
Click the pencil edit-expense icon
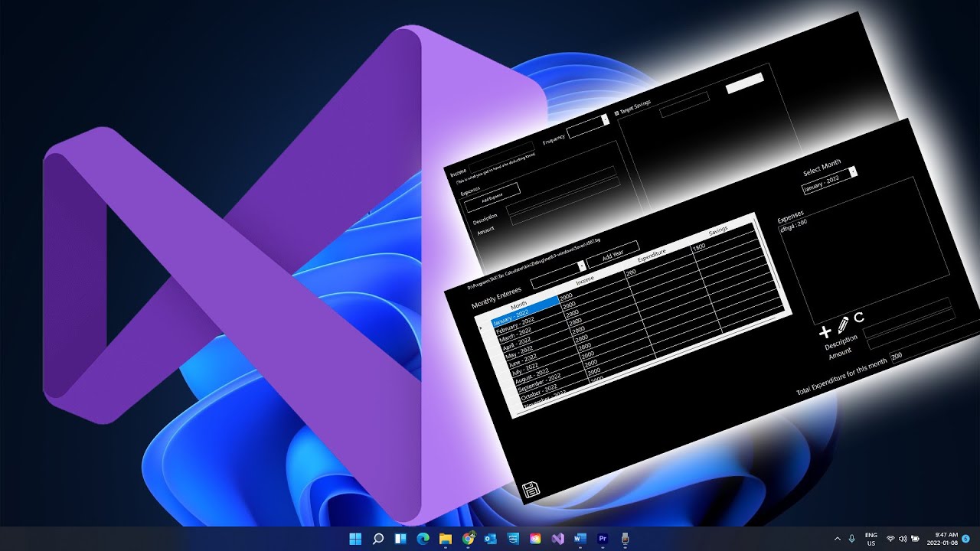pyautogui.click(x=843, y=324)
